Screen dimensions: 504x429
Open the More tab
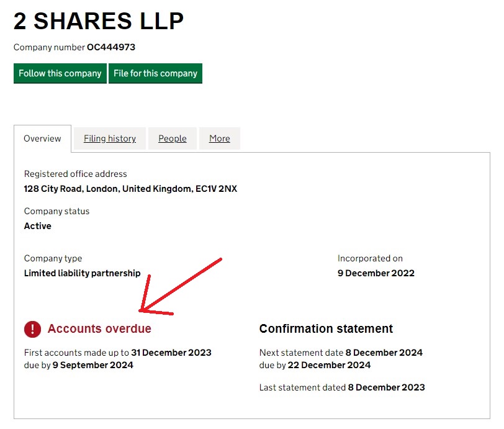click(220, 138)
